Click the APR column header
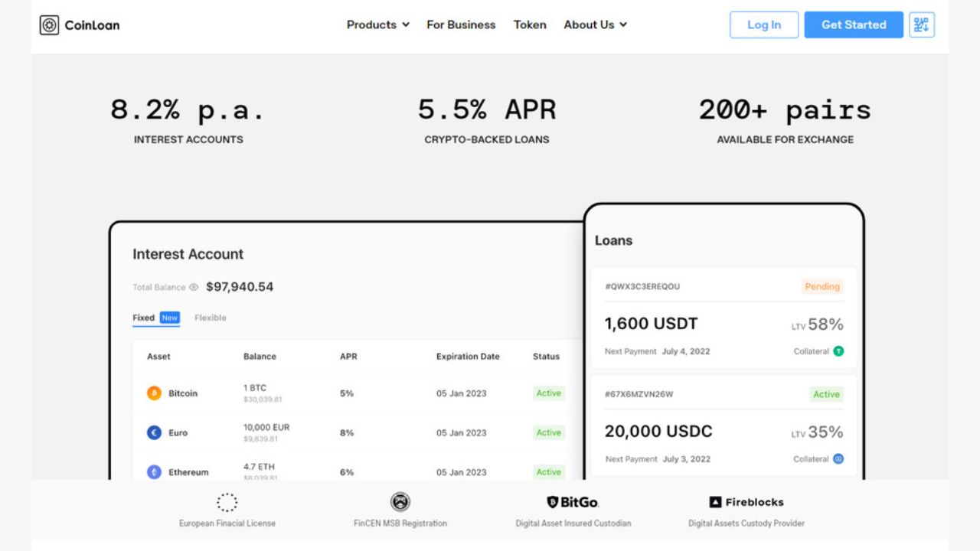The width and height of the screenshot is (980, 551). [348, 357]
